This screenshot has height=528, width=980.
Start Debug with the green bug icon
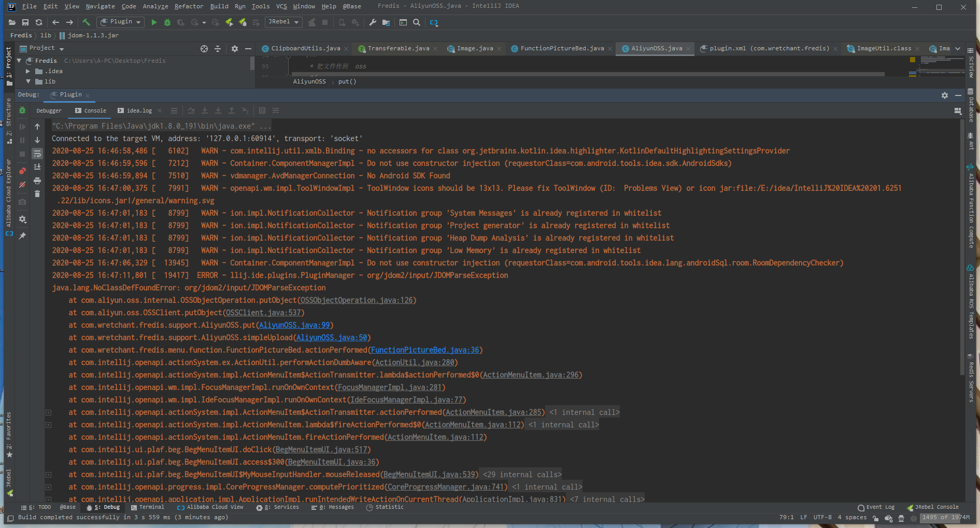coord(167,22)
